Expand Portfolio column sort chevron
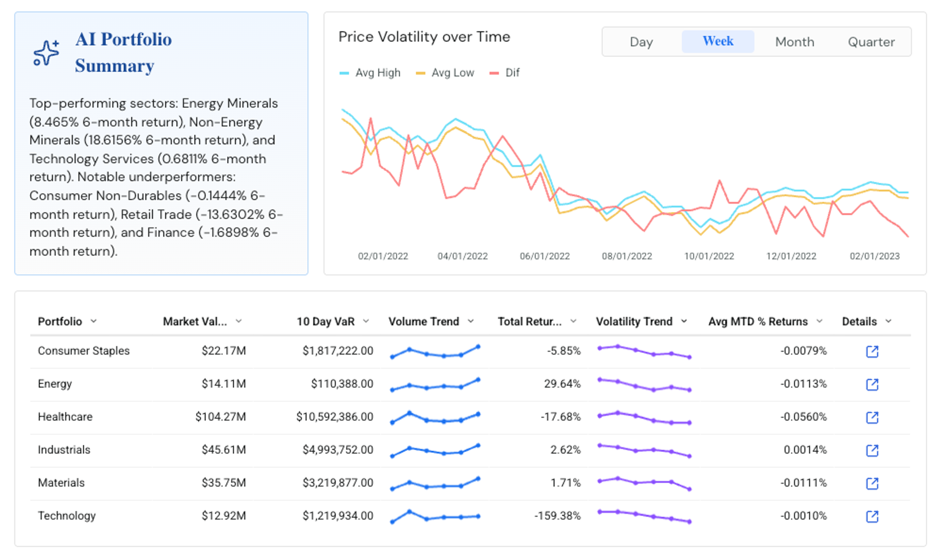The image size is (940, 560). point(94,321)
